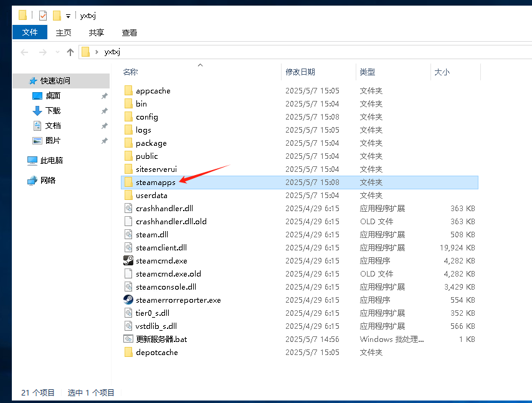Screen dimensions: 532x403
Task: Open the recent locations dropdown arrow
Action: point(57,52)
